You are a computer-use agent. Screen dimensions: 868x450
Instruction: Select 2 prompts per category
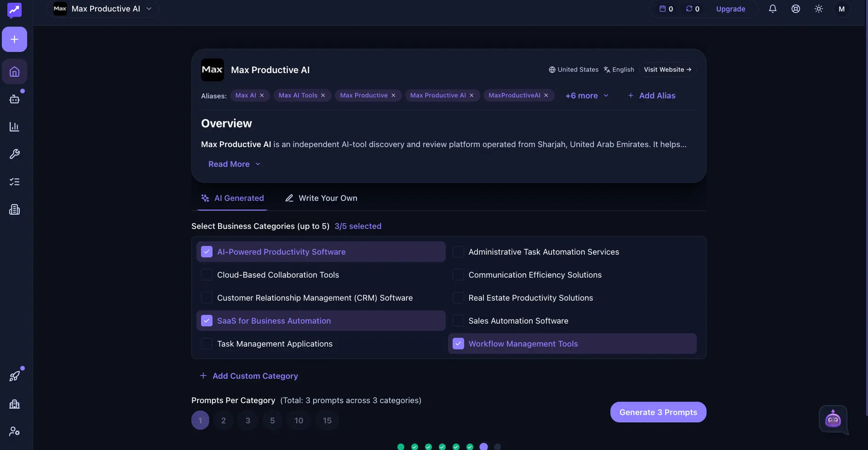[224, 420]
